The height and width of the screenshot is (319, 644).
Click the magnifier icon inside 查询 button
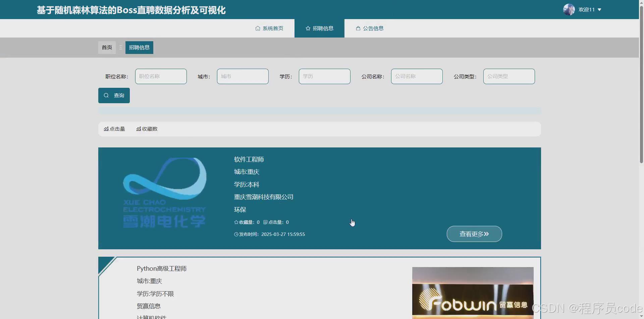pos(106,95)
